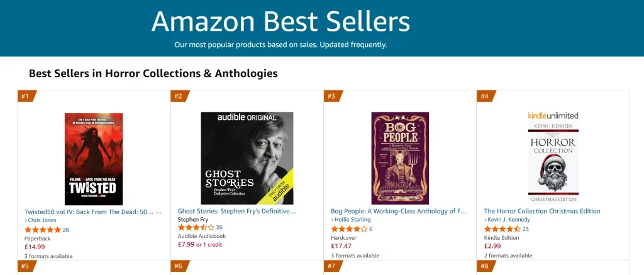View author Hollie Starling page
644x275 pixels.
[x=351, y=220]
